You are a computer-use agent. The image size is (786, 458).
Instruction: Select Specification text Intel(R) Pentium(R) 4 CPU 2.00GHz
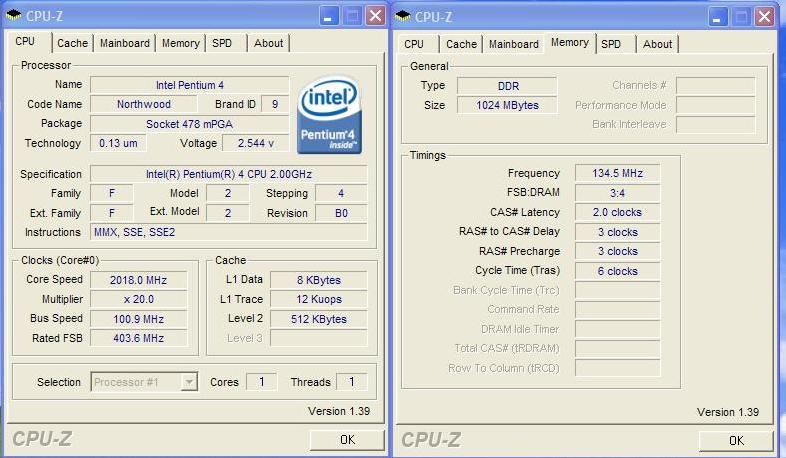click(x=229, y=174)
